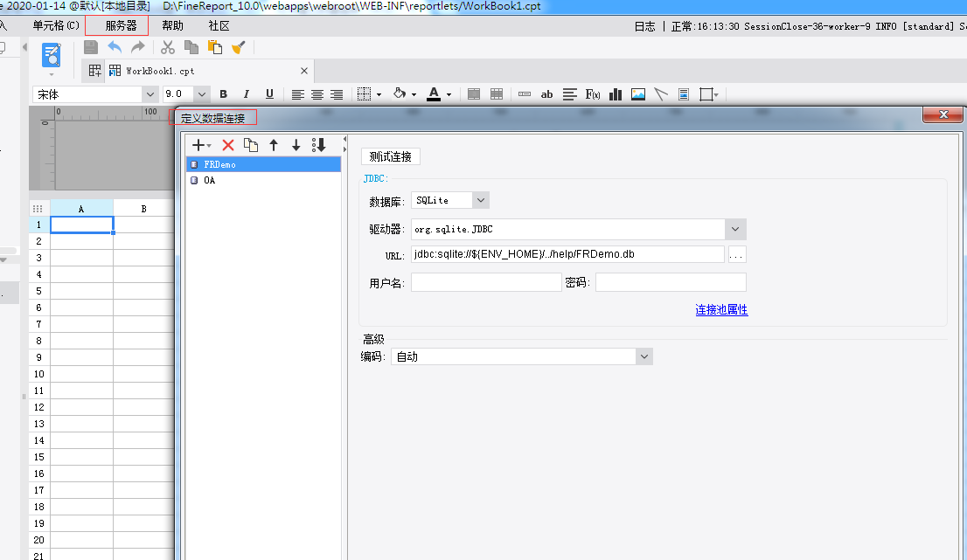Expand the 驱动器 driver dropdown

tap(734, 229)
